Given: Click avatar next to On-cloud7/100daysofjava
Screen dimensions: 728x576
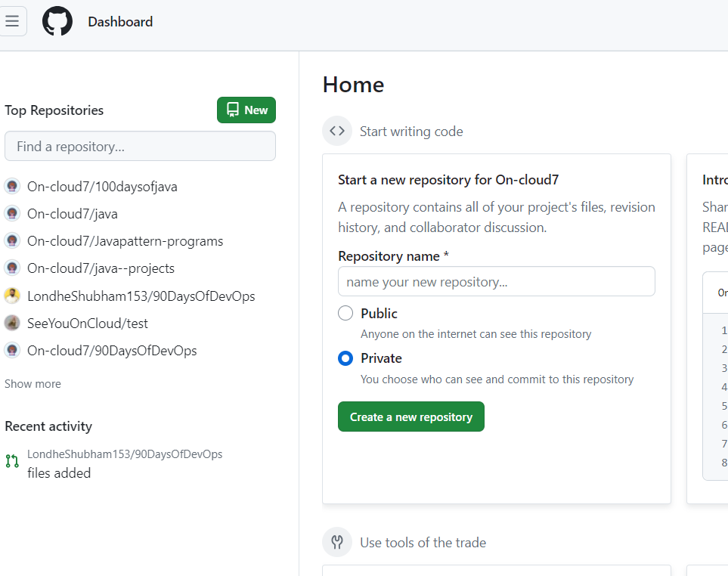Looking at the screenshot, I should tap(12, 186).
